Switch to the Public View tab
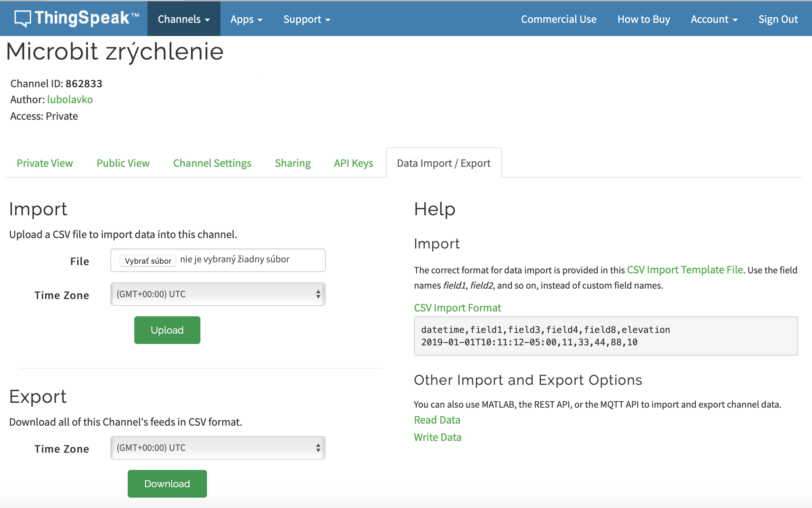The height and width of the screenshot is (508, 812). [123, 163]
